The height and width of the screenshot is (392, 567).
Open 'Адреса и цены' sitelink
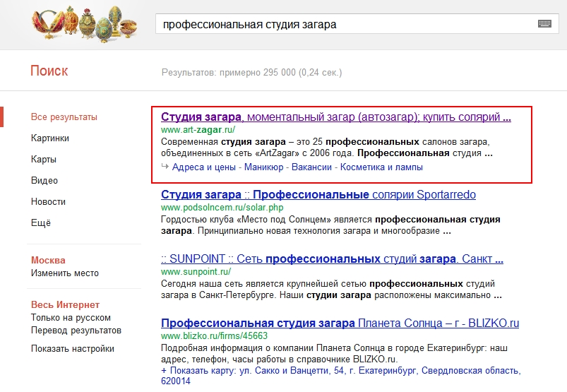click(204, 167)
